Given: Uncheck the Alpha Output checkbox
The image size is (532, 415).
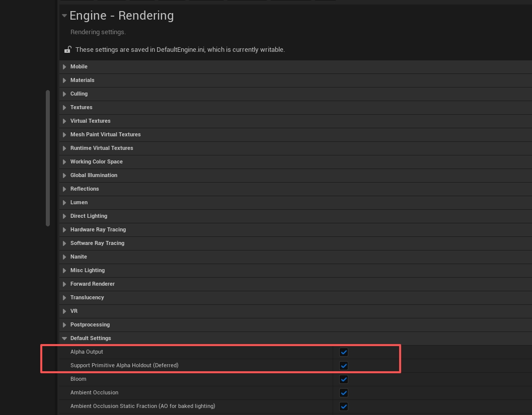Looking at the screenshot, I should click(344, 352).
